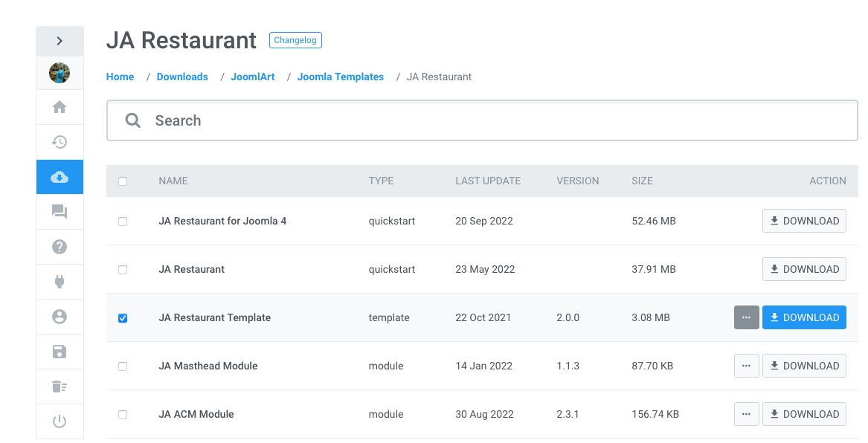
Task: Open more options for JA ACM Module
Action: coord(746,414)
